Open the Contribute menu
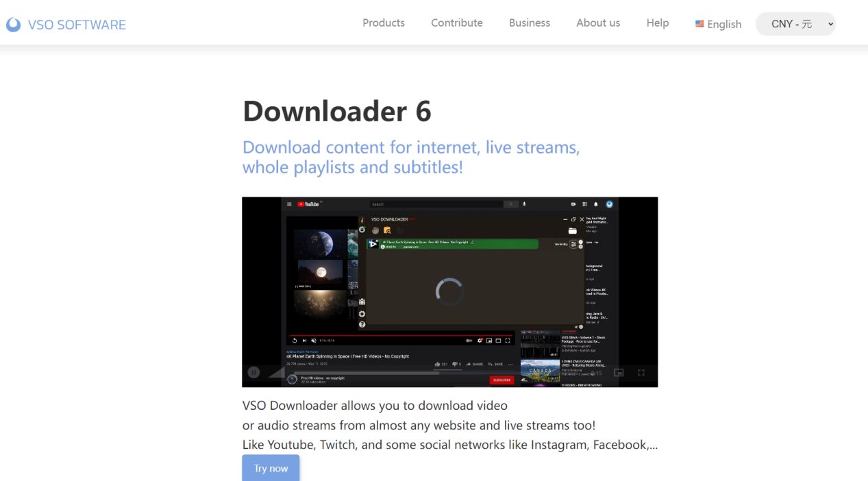This screenshot has height=481, width=868. 457,23
